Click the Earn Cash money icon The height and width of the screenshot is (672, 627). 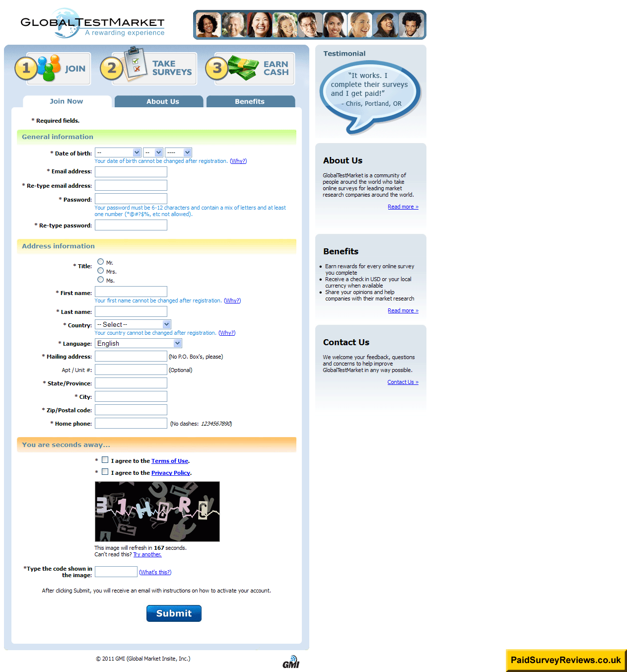[243, 68]
